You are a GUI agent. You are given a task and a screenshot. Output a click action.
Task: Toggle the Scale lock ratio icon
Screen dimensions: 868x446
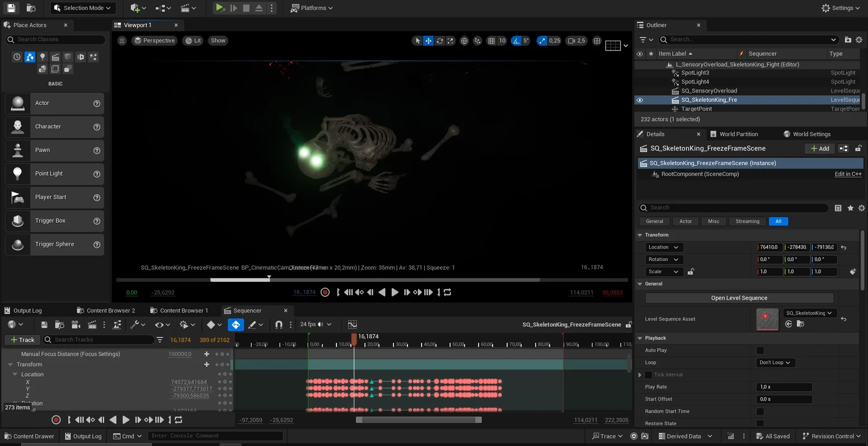click(691, 272)
